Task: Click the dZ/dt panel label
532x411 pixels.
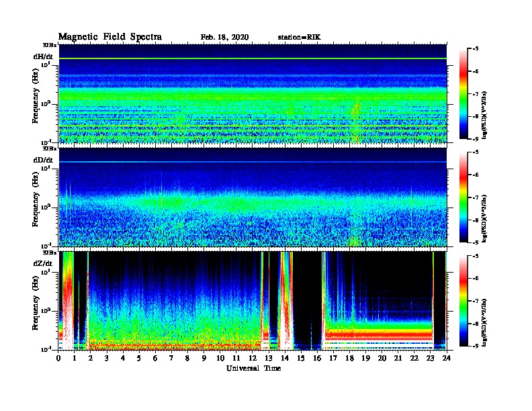Action: click(43, 263)
